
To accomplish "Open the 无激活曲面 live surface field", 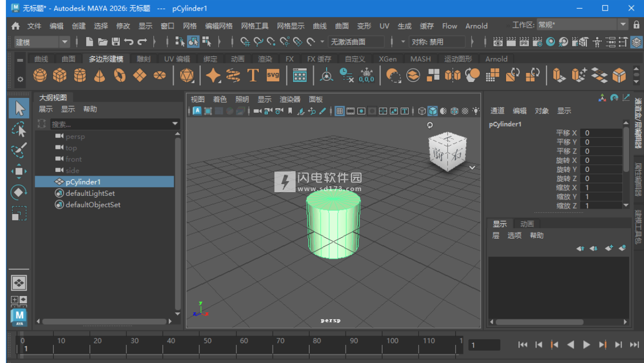I will coord(356,42).
